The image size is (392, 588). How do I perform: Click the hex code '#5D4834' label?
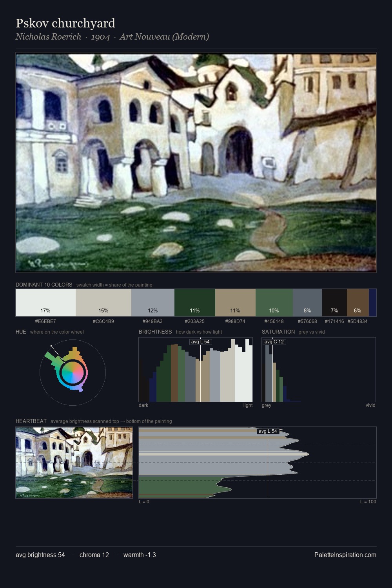point(358,321)
